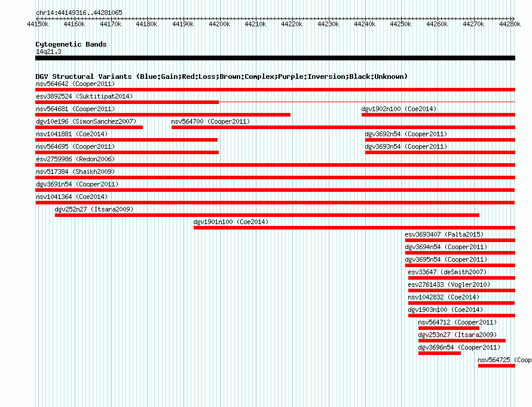Viewport: 532px width, 407px height.
Task: Click the red bar below dgv10e196
Action: pyautogui.click(x=89, y=127)
